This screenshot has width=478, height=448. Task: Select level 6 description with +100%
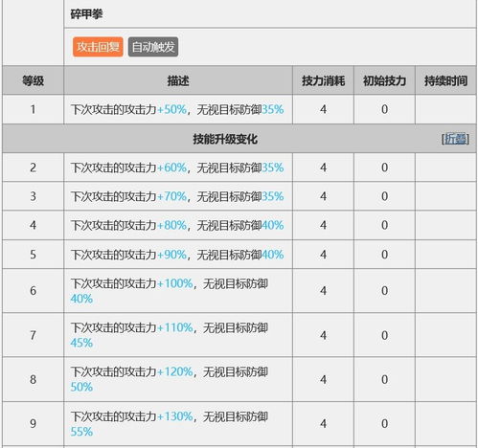pyautogui.click(x=170, y=291)
